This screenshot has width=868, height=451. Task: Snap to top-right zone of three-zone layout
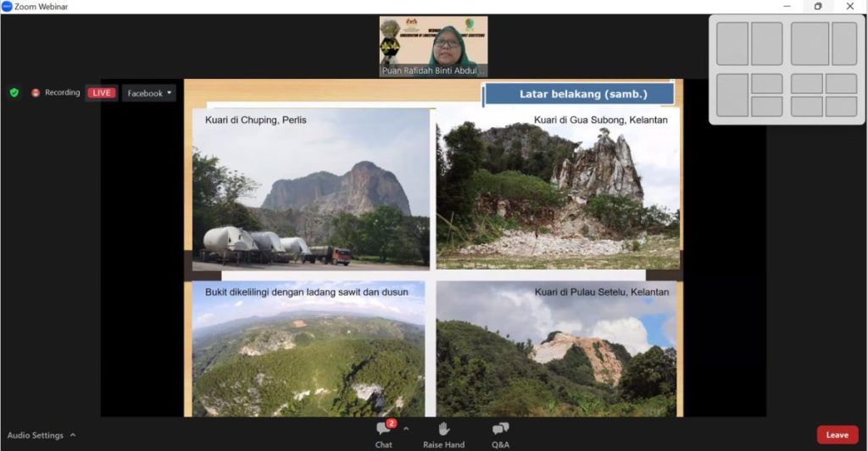point(766,84)
